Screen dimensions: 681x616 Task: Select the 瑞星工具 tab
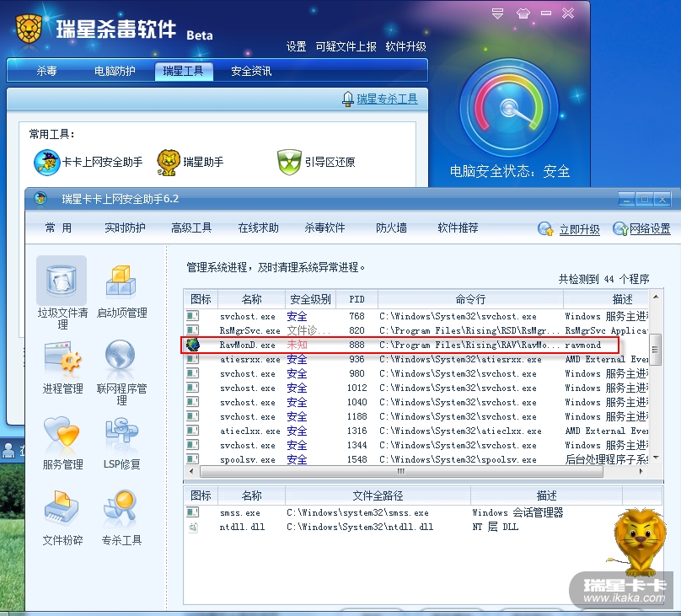coord(183,71)
